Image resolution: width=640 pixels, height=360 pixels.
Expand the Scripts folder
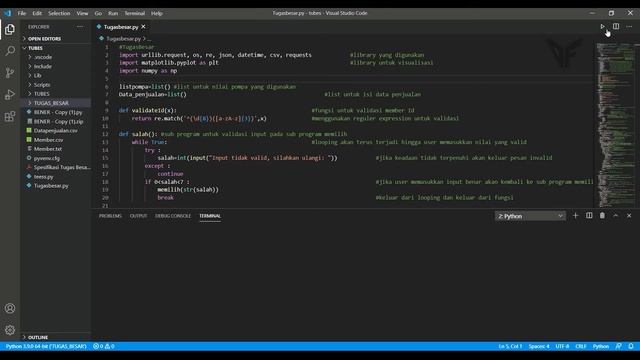(x=42, y=85)
